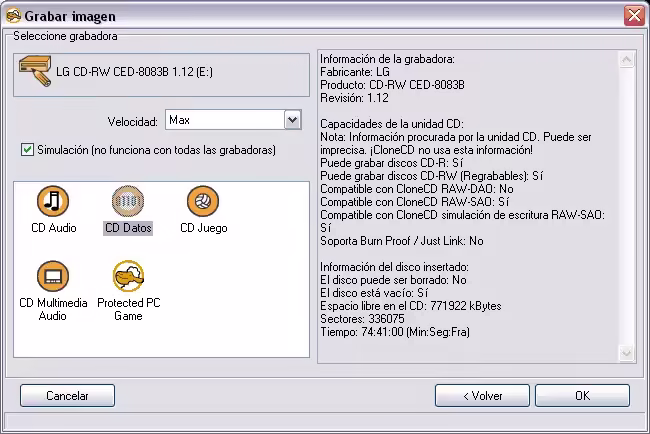Click 'Puede grabar discos CD-RW (Regrabables): Sí' line
Screen dimensions: 650x434
(432, 176)
